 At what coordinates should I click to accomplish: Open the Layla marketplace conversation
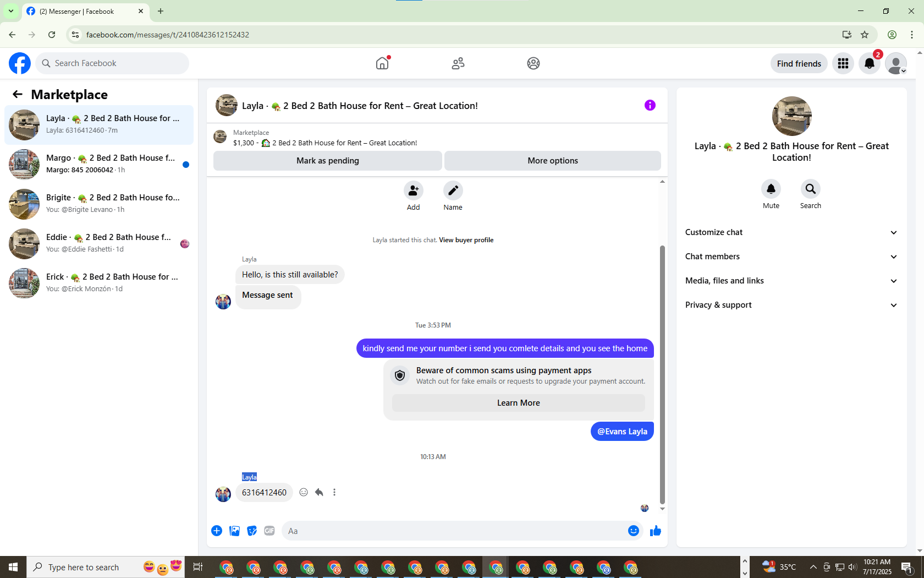point(99,125)
